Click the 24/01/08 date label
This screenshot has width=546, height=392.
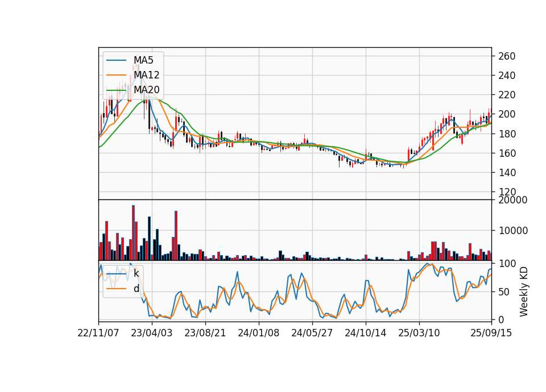point(259,333)
